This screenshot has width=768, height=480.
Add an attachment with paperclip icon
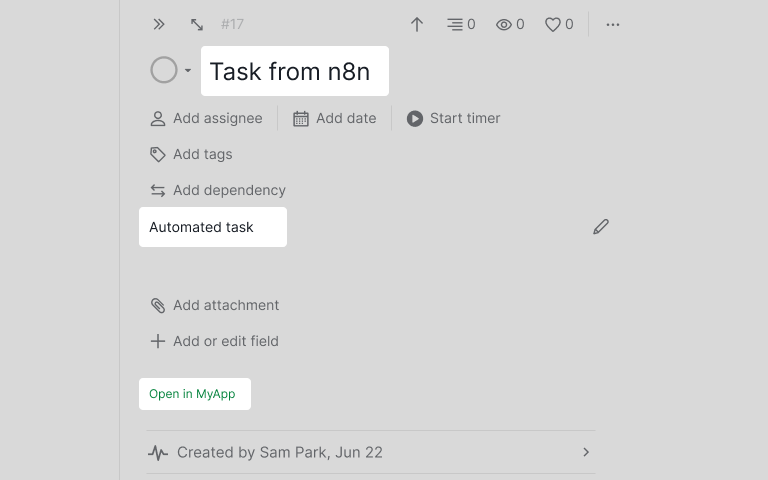click(214, 305)
